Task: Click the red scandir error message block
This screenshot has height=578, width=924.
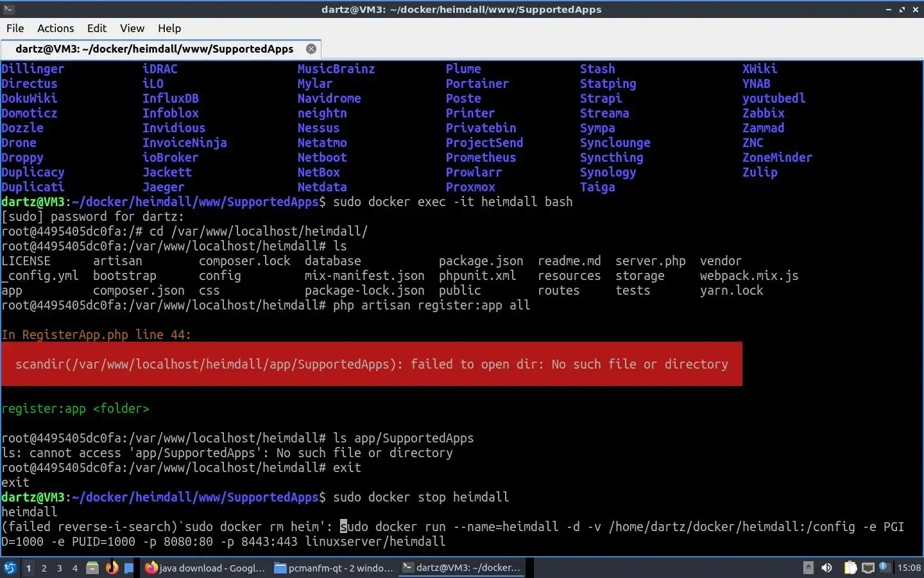Action: (372, 364)
